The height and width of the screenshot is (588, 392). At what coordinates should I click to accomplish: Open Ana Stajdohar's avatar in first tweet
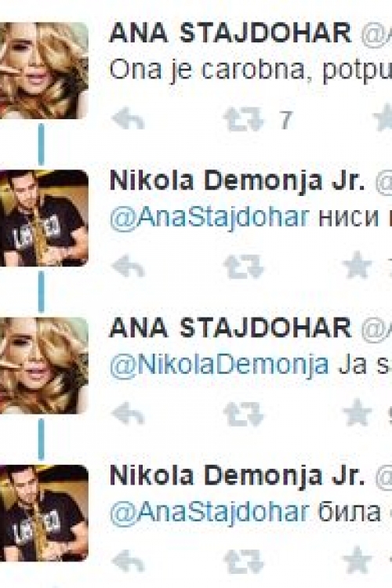pyautogui.click(x=44, y=71)
